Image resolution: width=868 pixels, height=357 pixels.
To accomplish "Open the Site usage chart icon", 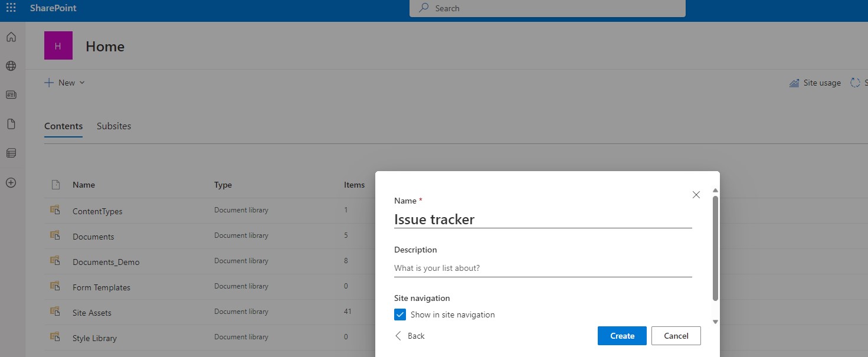I will pyautogui.click(x=794, y=83).
